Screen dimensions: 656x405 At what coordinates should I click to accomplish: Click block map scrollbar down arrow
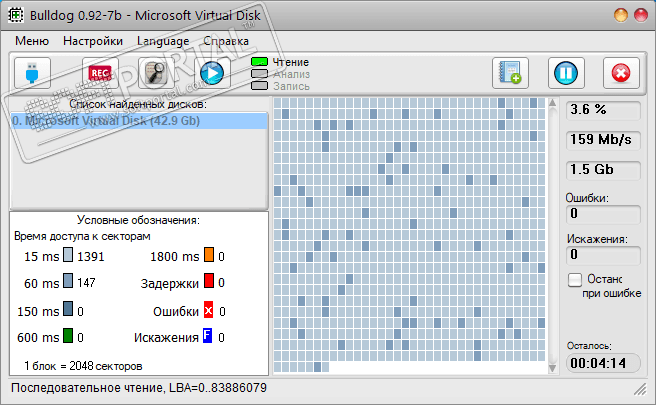[x=552, y=368]
